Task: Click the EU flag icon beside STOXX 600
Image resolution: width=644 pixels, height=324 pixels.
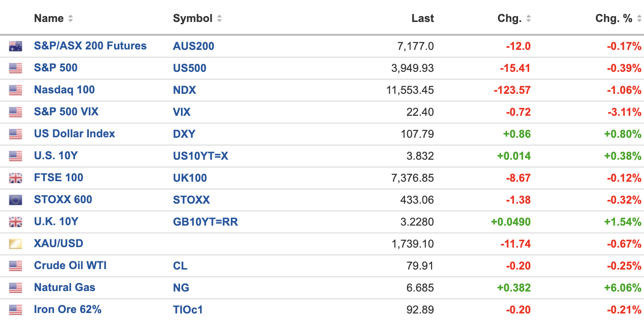Action: click(x=15, y=200)
